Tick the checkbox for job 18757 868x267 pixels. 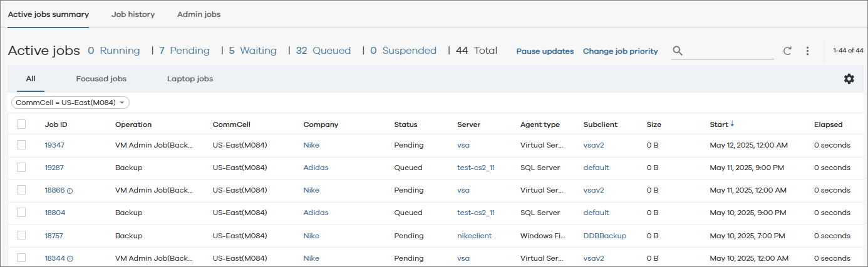coord(21,236)
